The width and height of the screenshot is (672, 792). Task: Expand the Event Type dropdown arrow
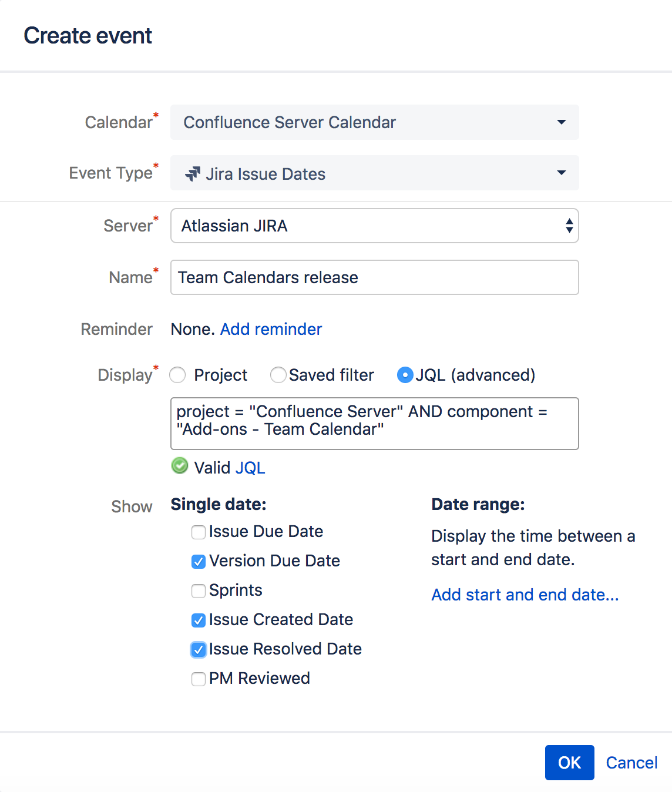pyautogui.click(x=561, y=173)
